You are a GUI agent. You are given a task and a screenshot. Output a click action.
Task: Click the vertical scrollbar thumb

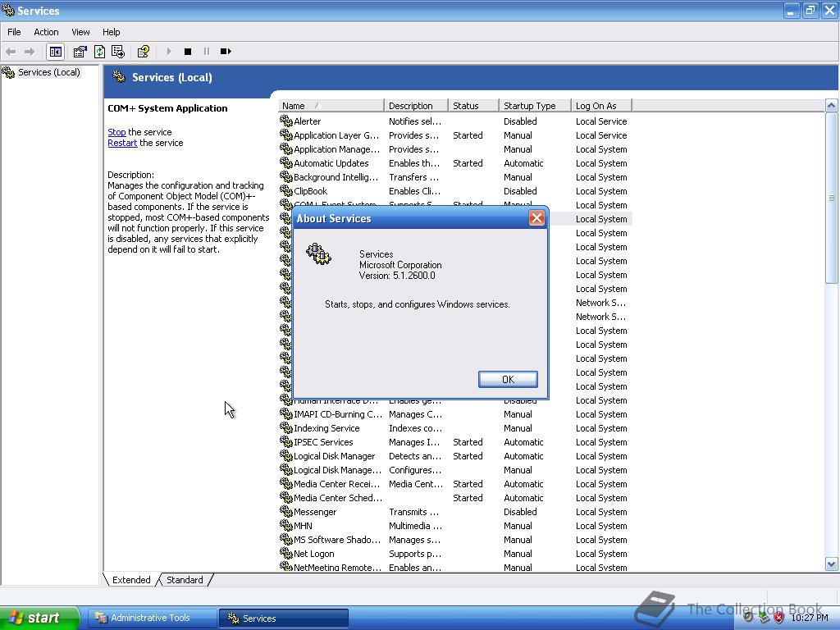click(832, 199)
